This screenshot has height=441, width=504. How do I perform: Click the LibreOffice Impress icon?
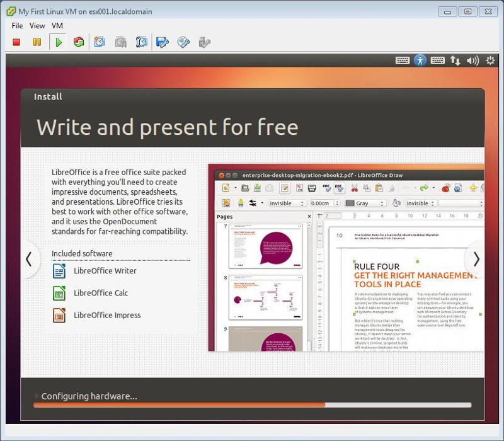tap(59, 316)
